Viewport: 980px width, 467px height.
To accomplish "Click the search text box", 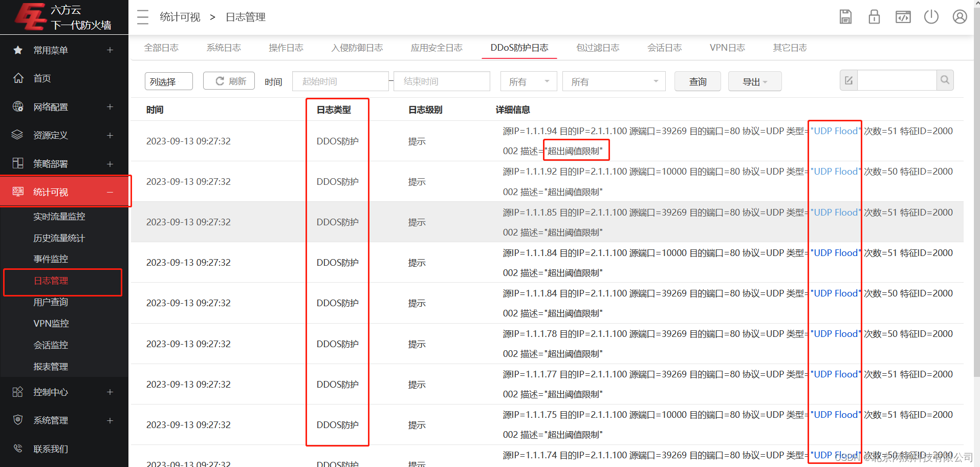I will 897,80.
